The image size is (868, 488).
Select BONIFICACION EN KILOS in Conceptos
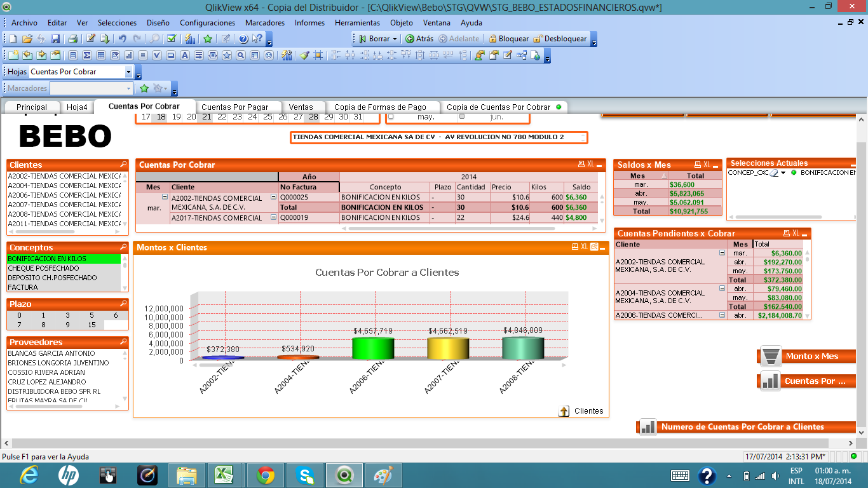pos(64,259)
